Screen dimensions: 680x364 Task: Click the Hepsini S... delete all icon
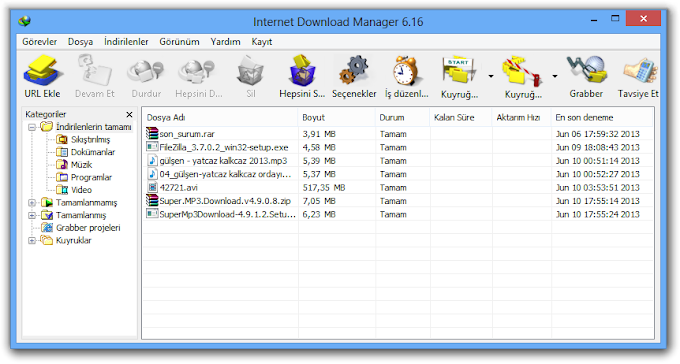coord(302,70)
